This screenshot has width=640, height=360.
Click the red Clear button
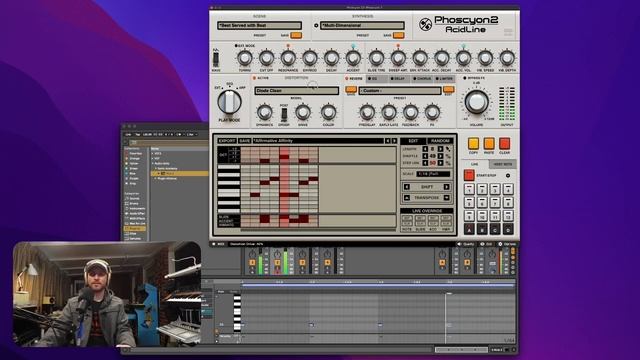(504, 144)
